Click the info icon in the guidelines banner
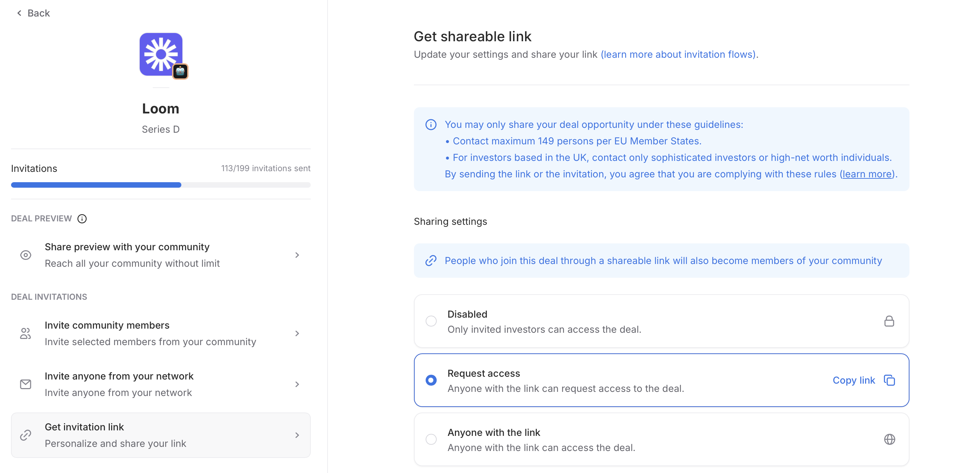Viewport: 980px width, 473px height. (431, 125)
